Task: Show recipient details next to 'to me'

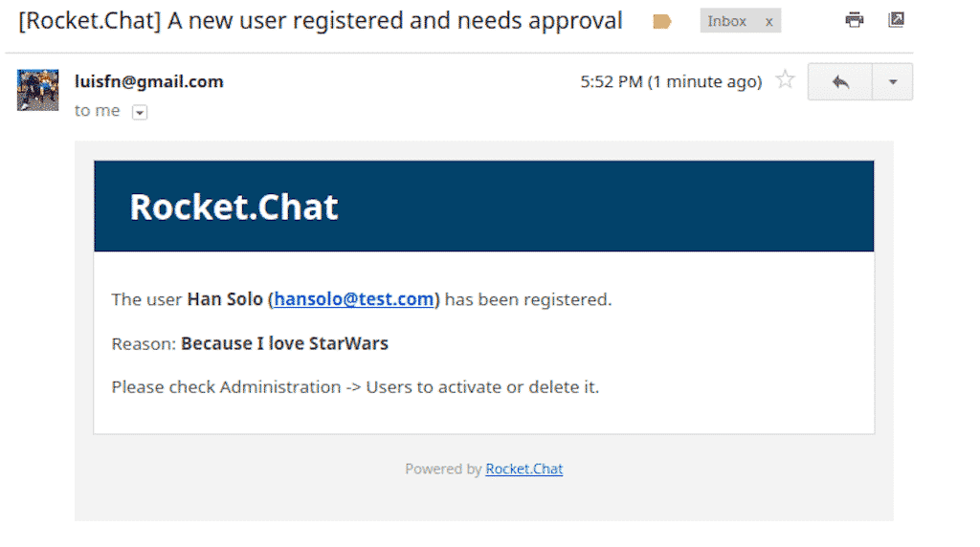Action: (140, 113)
